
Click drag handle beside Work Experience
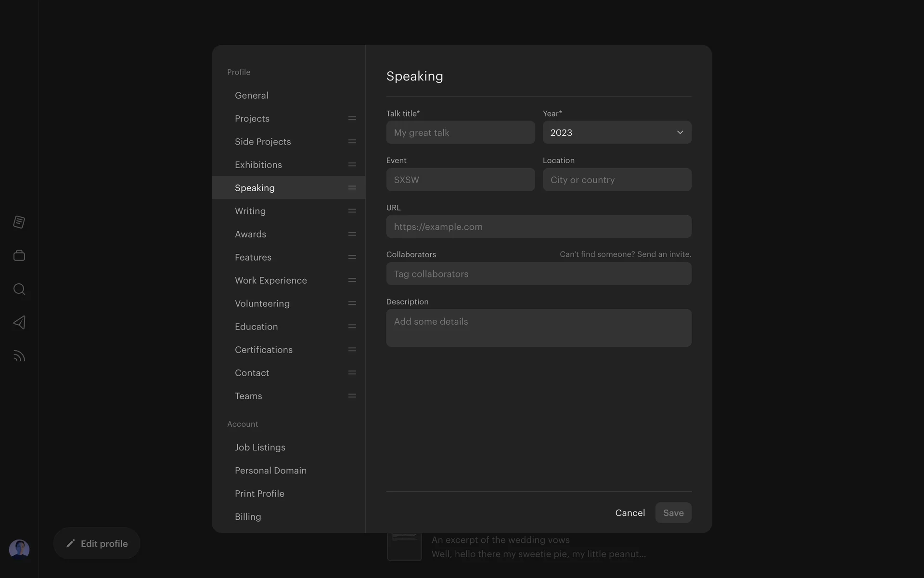[x=352, y=280]
